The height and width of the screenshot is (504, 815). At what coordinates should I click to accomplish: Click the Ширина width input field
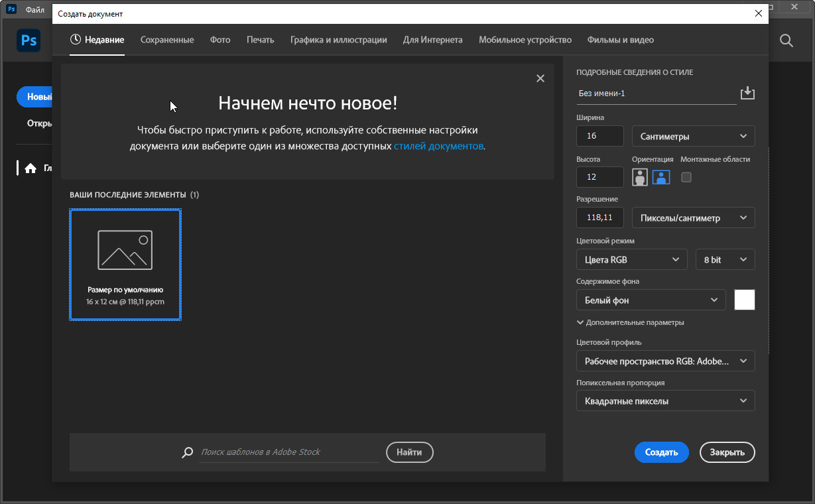click(x=600, y=137)
